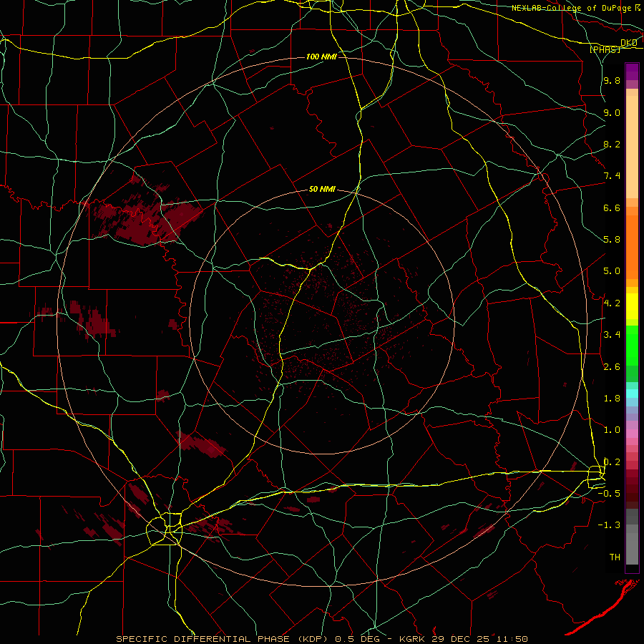Click the DKD label above the color scale

(x=629, y=43)
